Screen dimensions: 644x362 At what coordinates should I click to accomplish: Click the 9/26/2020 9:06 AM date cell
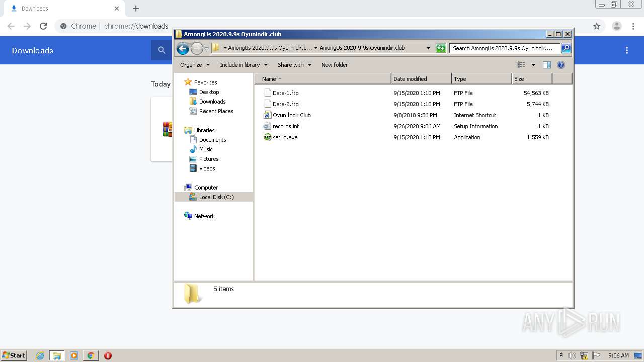(x=417, y=126)
